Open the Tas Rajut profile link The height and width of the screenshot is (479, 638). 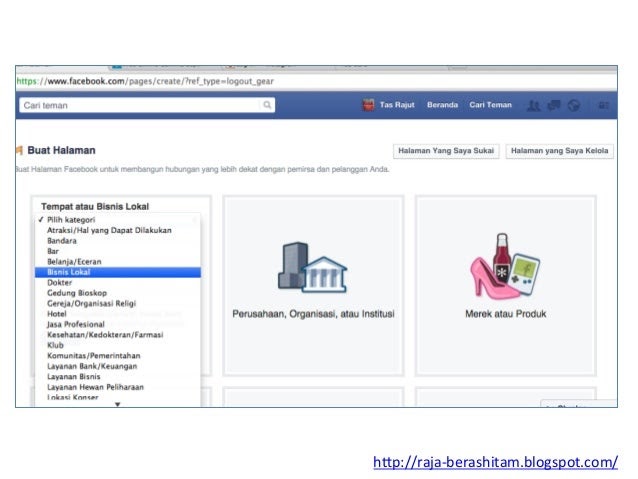tap(397, 105)
